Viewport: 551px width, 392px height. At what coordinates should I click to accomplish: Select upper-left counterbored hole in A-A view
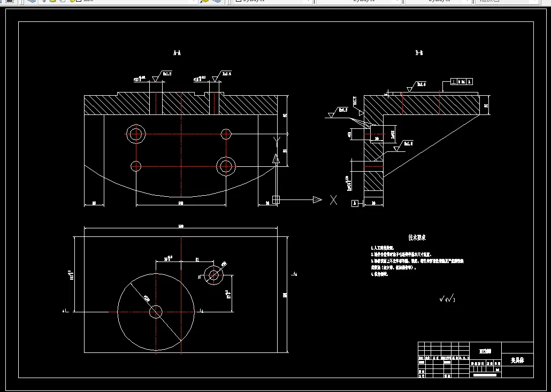136,134
